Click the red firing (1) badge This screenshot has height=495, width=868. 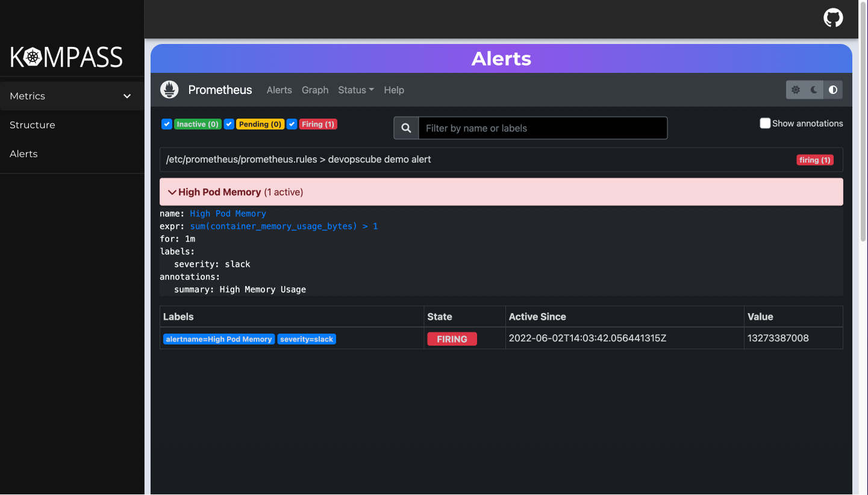click(814, 160)
